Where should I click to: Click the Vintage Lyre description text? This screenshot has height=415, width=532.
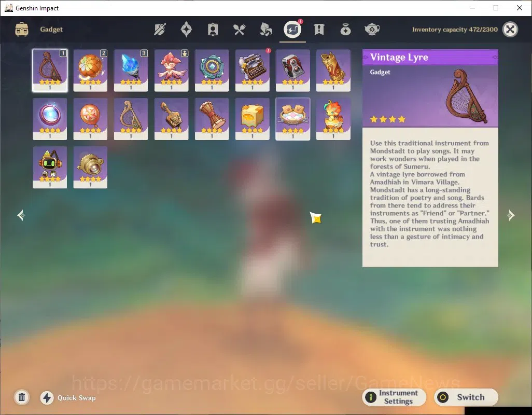tap(429, 193)
